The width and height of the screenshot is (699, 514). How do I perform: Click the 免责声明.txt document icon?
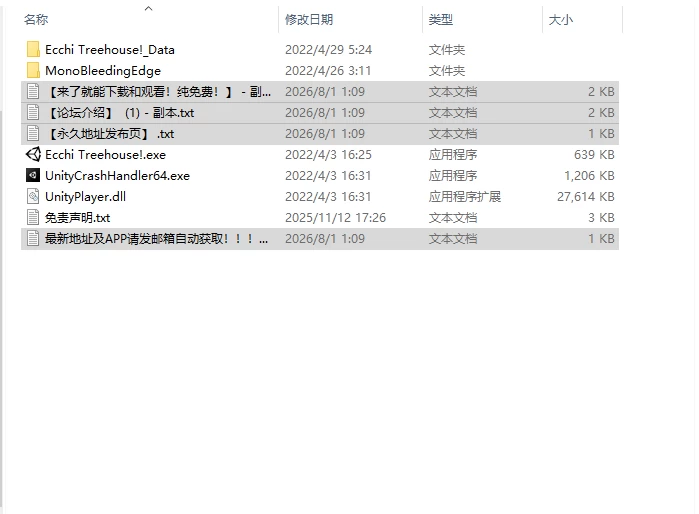pos(33,218)
